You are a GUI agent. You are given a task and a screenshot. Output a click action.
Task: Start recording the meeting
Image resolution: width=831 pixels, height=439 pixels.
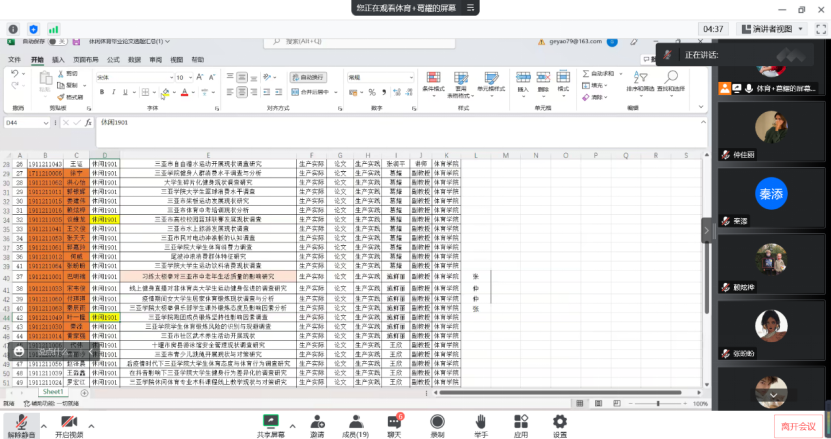click(437, 423)
